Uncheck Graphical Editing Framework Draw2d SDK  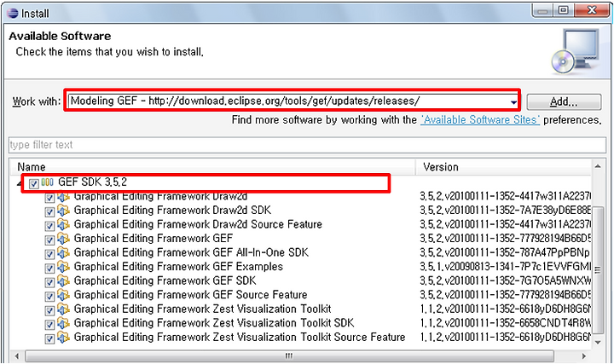coord(49,211)
